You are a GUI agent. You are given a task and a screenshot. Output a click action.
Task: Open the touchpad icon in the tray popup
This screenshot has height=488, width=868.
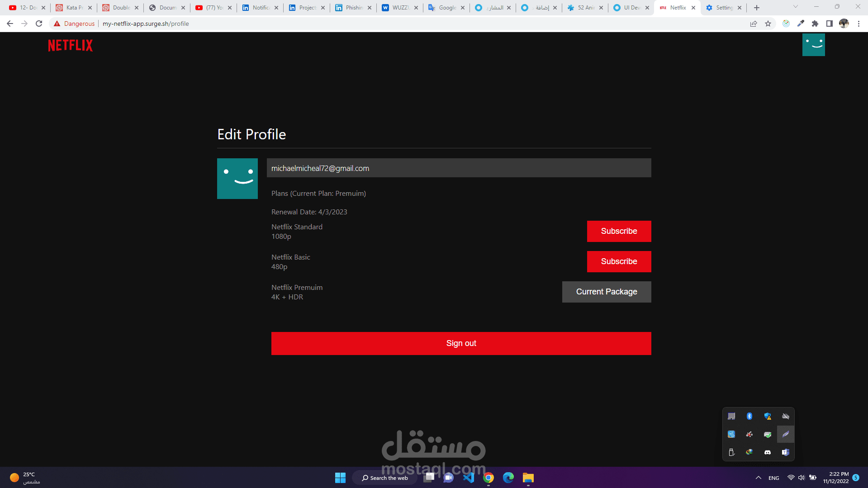point(731,416)
